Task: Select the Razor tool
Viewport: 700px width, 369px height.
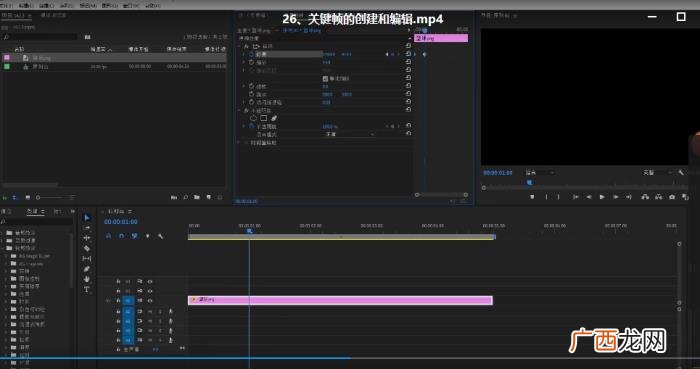Action: tap(87, 249)
